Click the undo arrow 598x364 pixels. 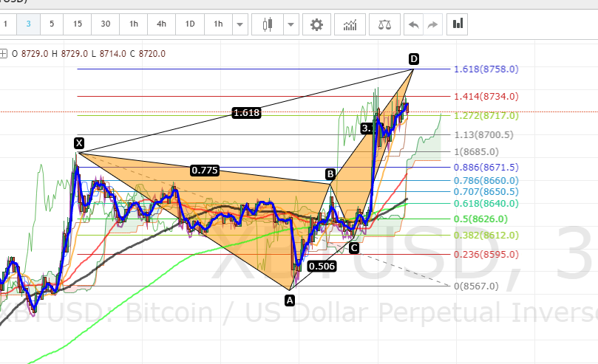tap(413, 24)
